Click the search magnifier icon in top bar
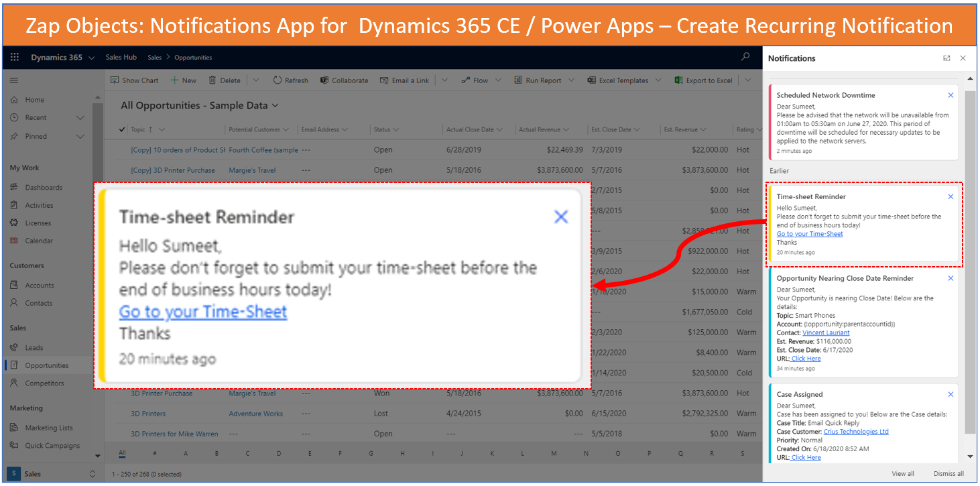Viewport: 980px width, 486px height. (745, 58)
